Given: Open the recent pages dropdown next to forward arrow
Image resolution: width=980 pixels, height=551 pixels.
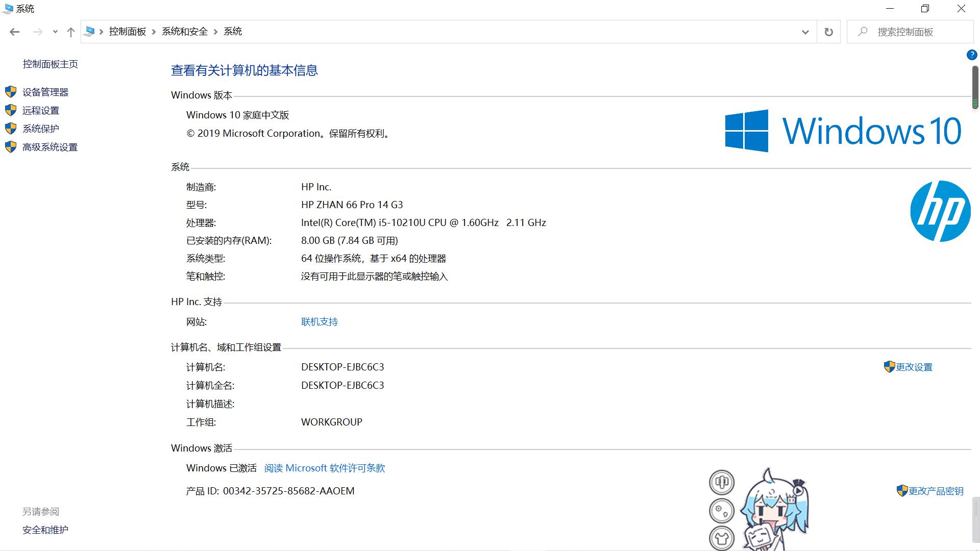Looking at the screenshot, I should click(55, 32).
